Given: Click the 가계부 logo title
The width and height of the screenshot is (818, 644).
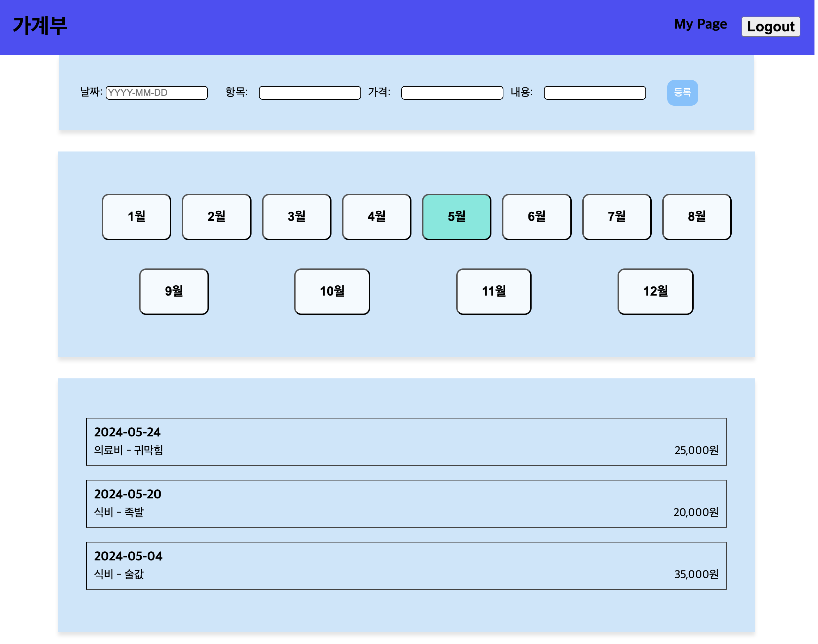Looking at the screenshot, I should click(x=40, y=26).
